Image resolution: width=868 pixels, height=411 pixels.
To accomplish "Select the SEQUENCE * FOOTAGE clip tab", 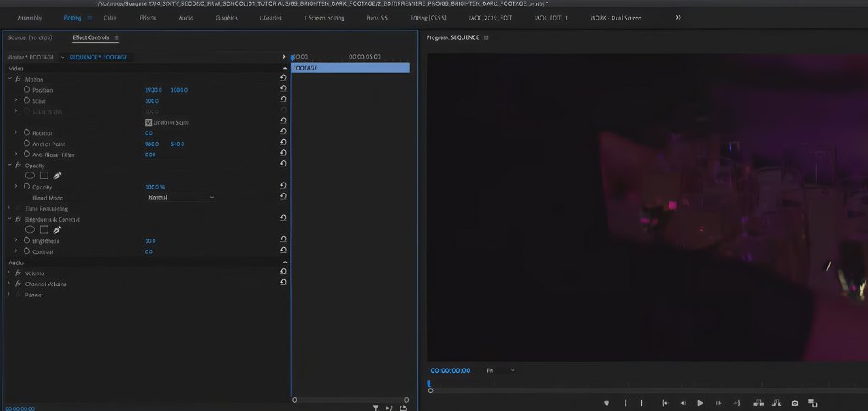I will pyautogui.click(x=98, y=57).
